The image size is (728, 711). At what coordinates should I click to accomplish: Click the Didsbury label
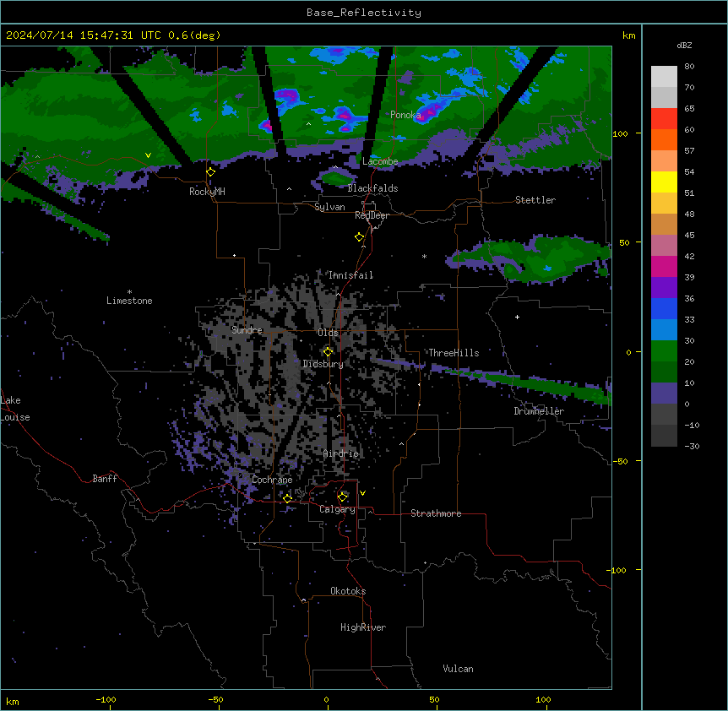(x=323, y=364)
